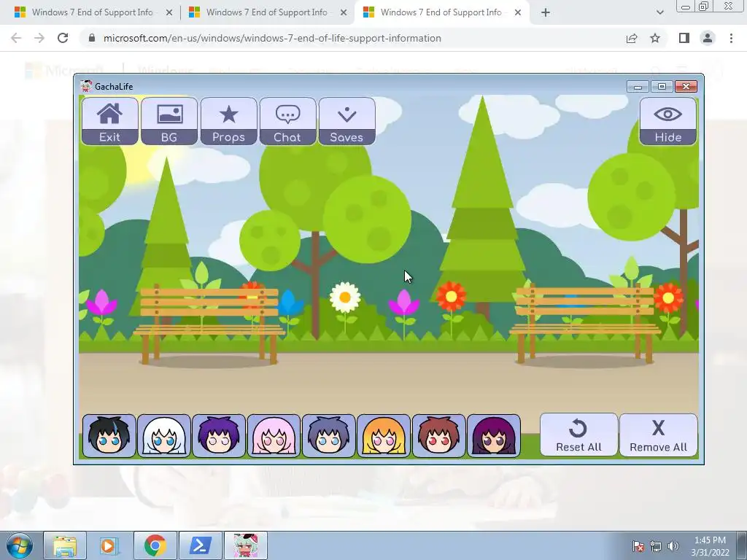The height and width of the screenshot is (560, 747).
Task: Open the Chrome profile avatar menu
Action: (708, 38)
